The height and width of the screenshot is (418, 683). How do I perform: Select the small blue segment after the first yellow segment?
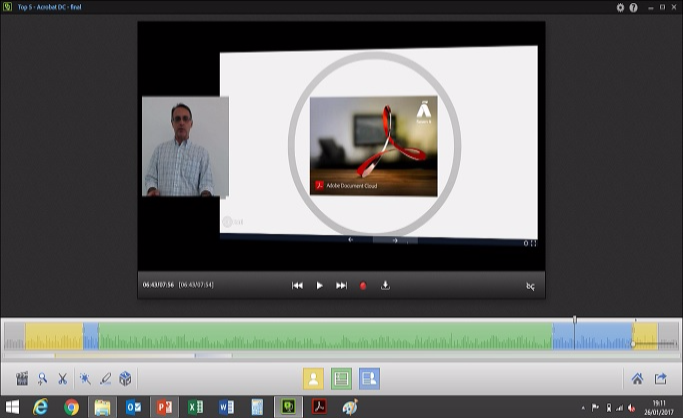91,336
